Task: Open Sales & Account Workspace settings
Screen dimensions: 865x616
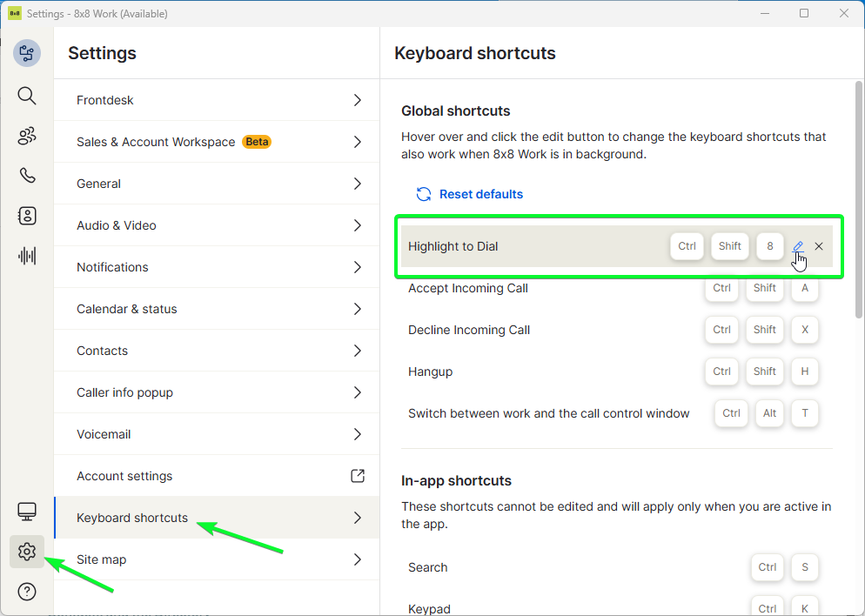Action: 217,142
